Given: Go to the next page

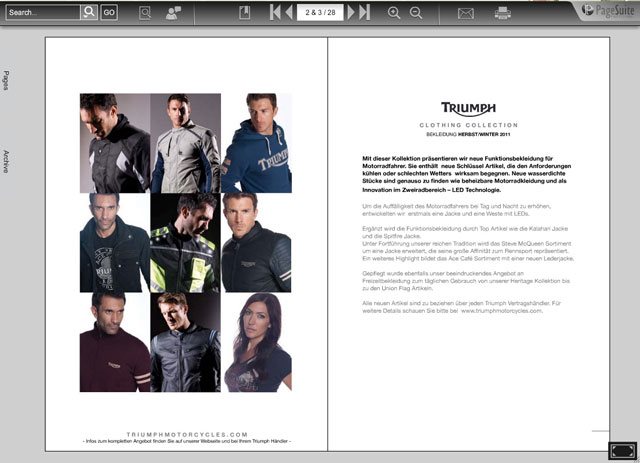Looking at the screenshot, I should [x=351, y=12].
